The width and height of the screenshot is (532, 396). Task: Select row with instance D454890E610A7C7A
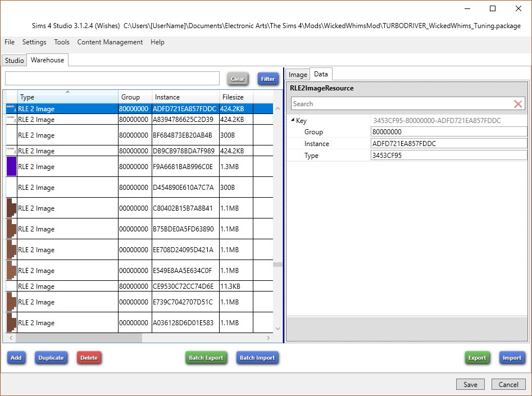pyautogui.click(x=139, y=187)
